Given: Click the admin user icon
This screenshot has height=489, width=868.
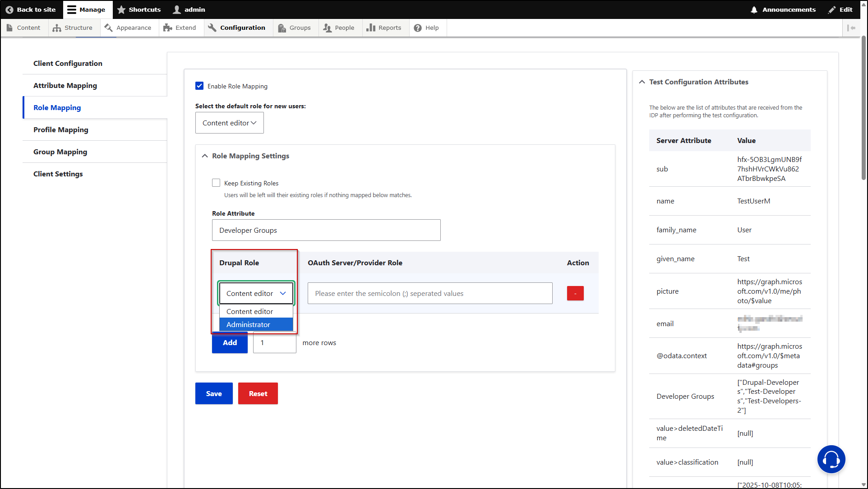Looking at the screenshot, I should [x=177, y=9].
